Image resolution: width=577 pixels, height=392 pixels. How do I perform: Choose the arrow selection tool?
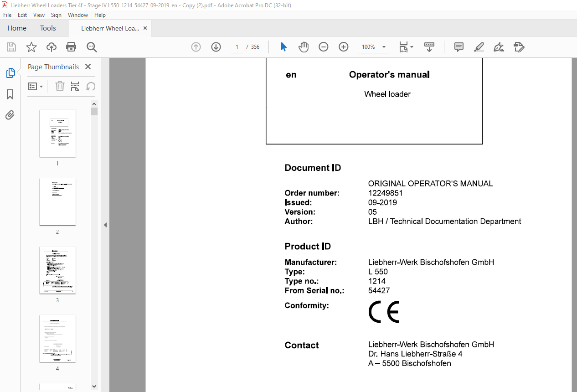(283, 47)
